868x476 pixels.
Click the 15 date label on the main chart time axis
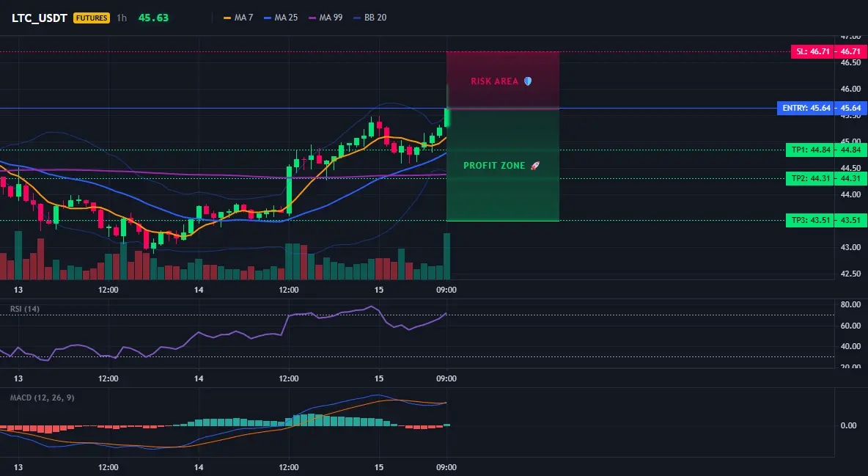(378, 290)
